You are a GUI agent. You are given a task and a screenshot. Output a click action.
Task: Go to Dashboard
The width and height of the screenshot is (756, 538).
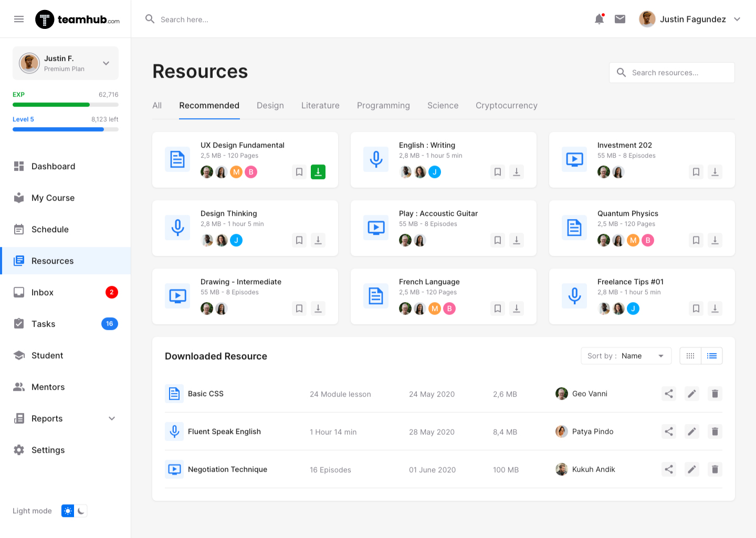[x=66, y=166]
